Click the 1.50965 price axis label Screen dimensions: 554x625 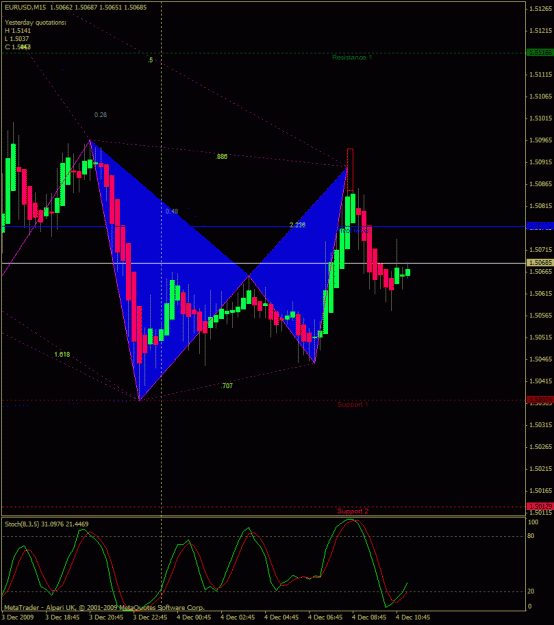541,140
